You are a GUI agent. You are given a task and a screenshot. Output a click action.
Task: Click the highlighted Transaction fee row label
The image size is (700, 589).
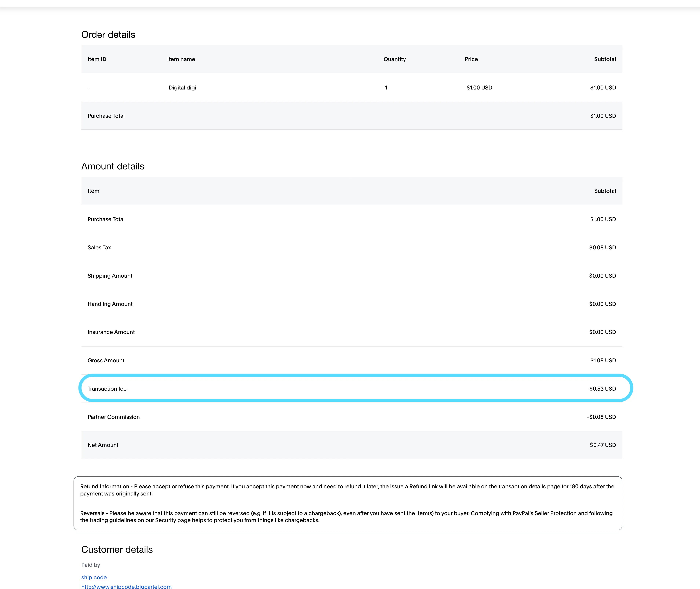[107, 389]
